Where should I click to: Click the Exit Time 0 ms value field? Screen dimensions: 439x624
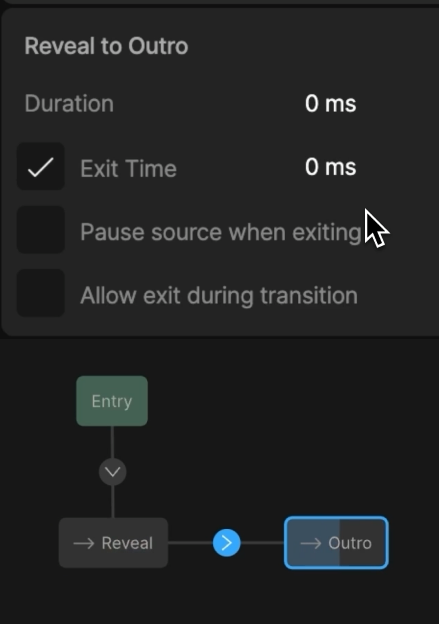(x=330, y=167)
